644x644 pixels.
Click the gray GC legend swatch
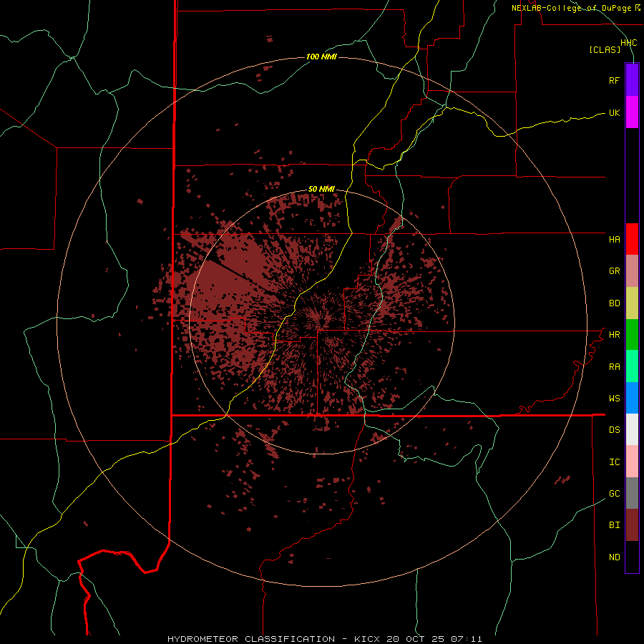(632, 493)
